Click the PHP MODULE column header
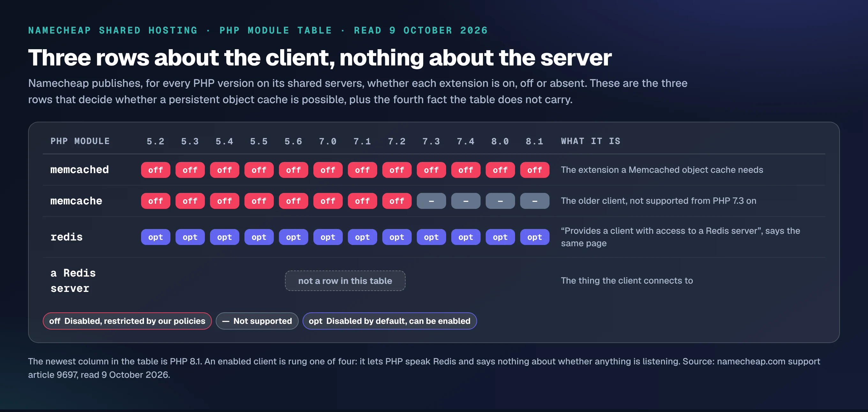868x412 pixels. (x=80, y=141)
